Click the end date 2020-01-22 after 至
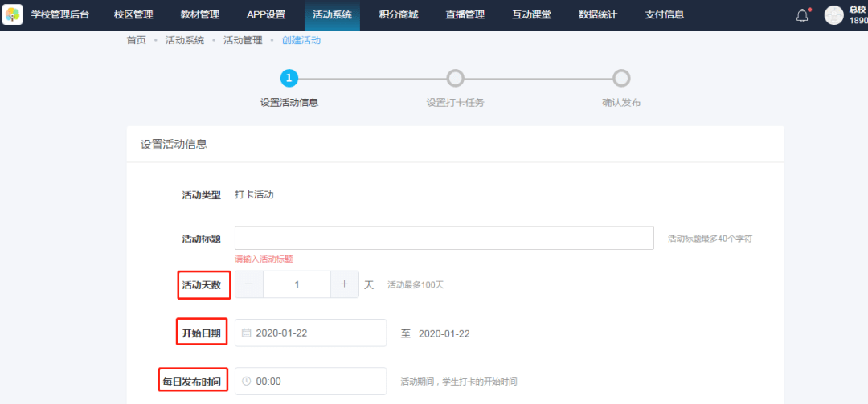 444,333
